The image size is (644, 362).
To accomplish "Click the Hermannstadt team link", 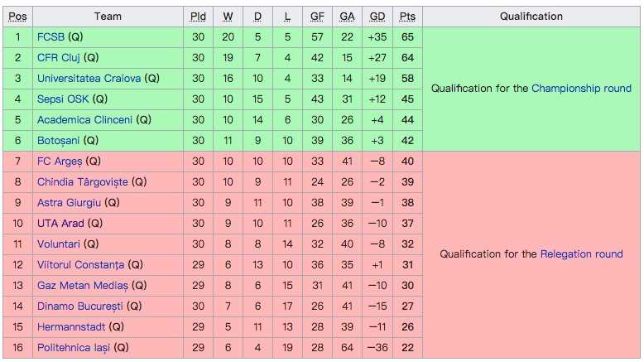I will [x=71, y=327].
